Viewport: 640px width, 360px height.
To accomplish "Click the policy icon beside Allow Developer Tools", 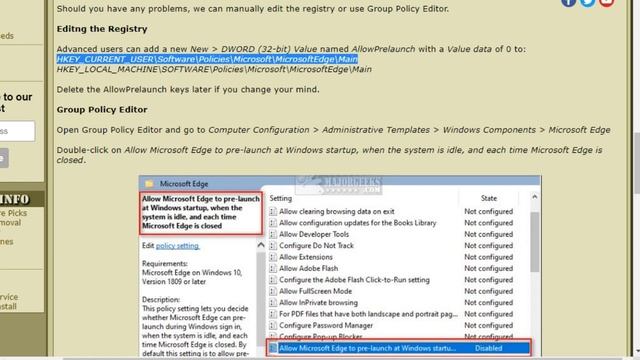I will [273, 234].
